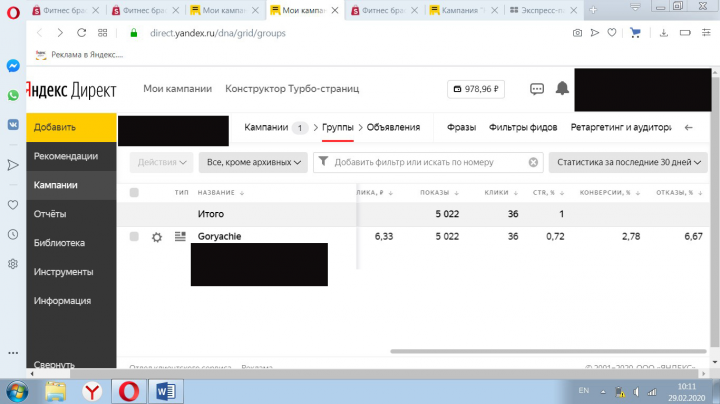The height and width of the screenshot is (404, 720).
Task: Open Инструменты in left menu
Action: coord(71,272)
